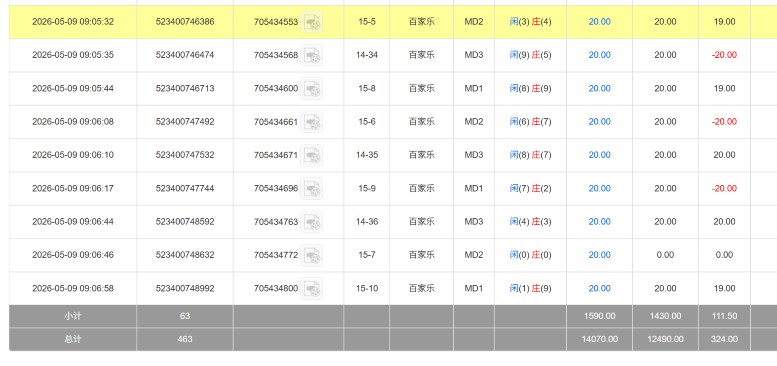Open video replay icon beside 705434772
The height and width of the screenshot is (366, 777).
312,255
